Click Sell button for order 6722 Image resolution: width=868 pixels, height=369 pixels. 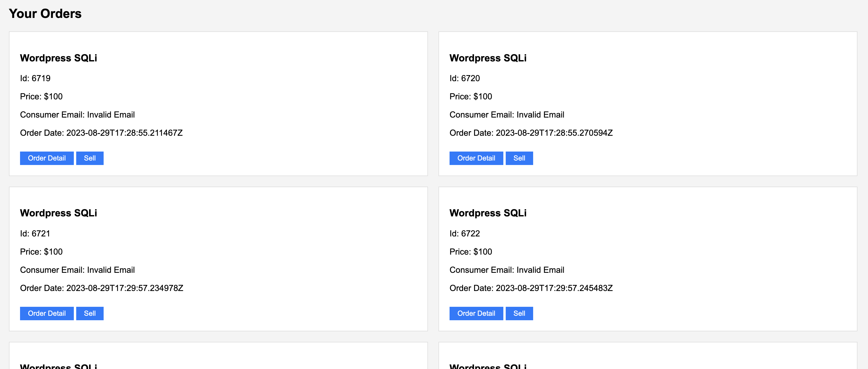point(519,313)
